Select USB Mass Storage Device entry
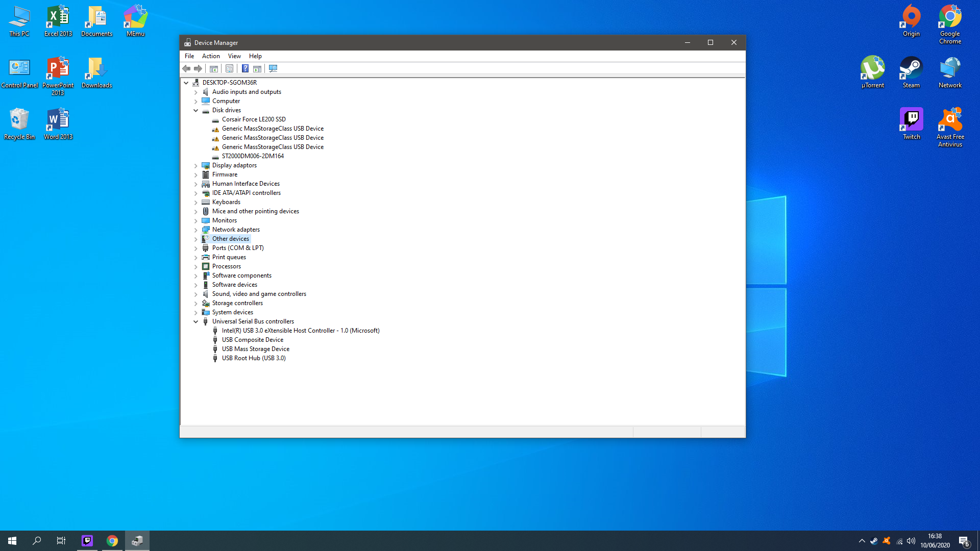Screen dimensions: 980x551 (255, 349)
